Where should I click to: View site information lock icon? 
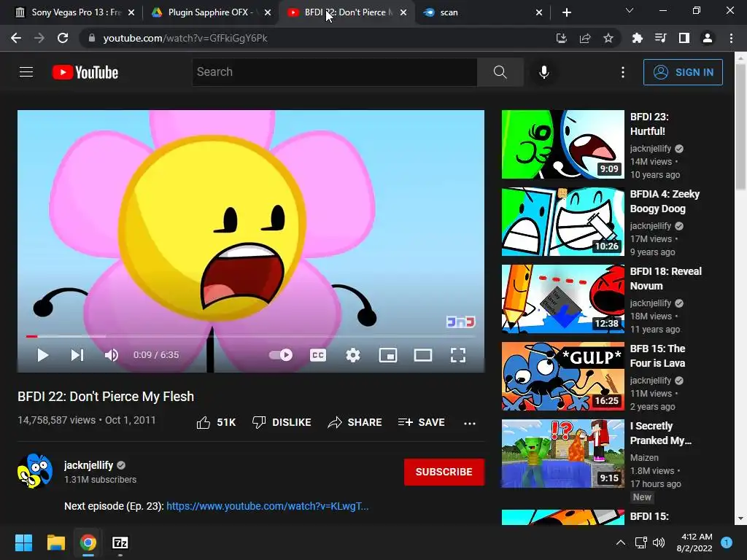coord(92,38)
